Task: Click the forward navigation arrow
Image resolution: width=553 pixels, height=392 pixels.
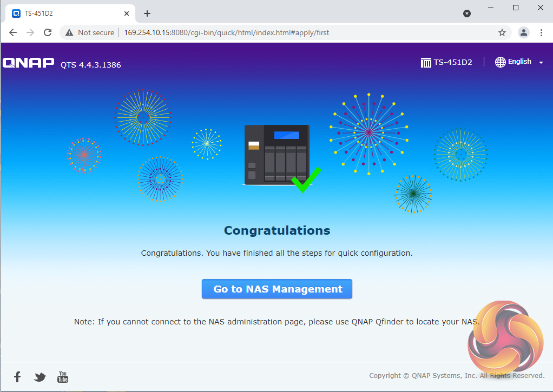Action: tap(30, 33)
